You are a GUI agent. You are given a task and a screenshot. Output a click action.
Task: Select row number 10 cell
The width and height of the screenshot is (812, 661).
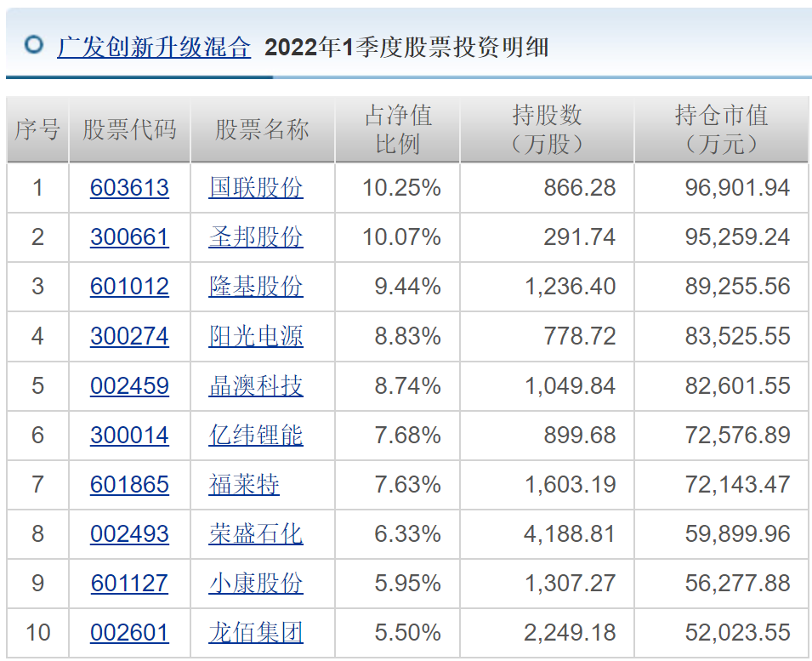coord(37,633)
